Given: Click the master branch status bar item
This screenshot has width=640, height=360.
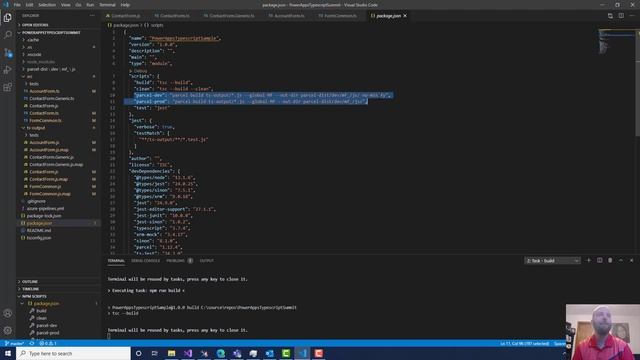Looking at the screenshot, I should click(x=14, y=344).
